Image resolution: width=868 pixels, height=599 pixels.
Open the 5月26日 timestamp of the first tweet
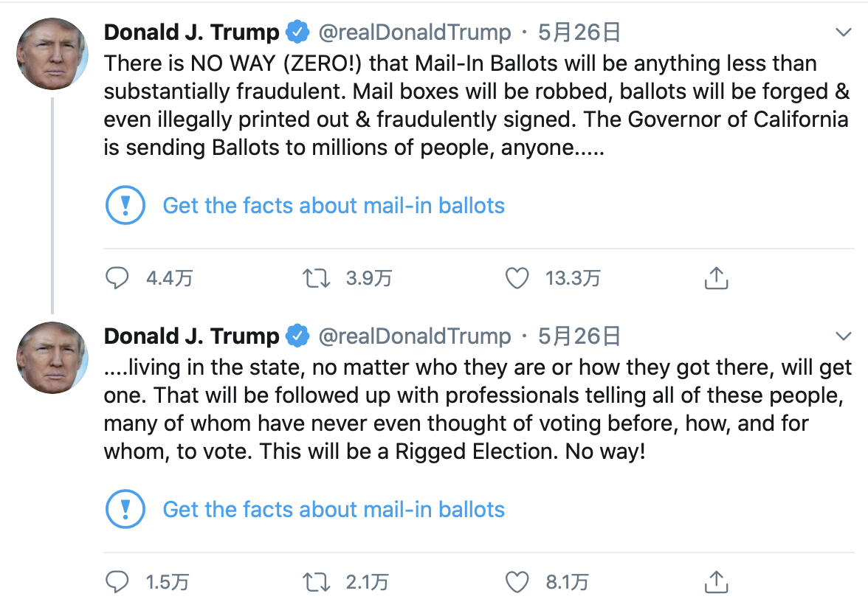click(x=579, y=32)
